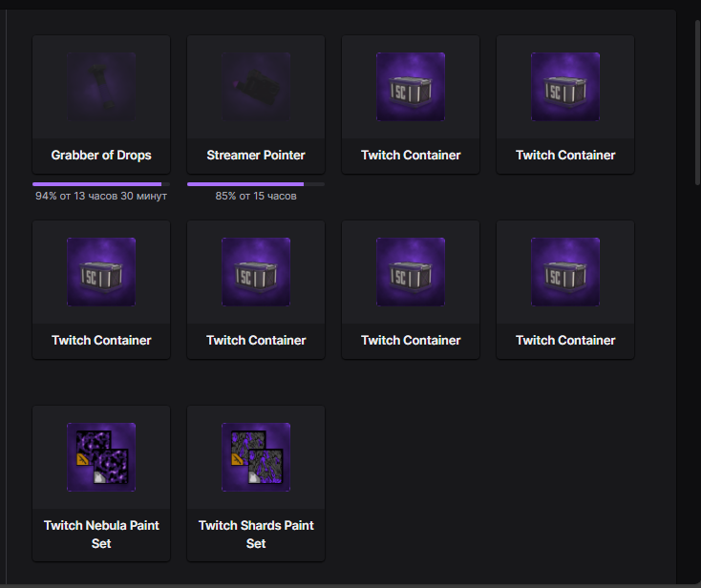Click the "85% от 15 часов" progress text
The height and width of the screenshot is (588, 701).
[256, 197]
